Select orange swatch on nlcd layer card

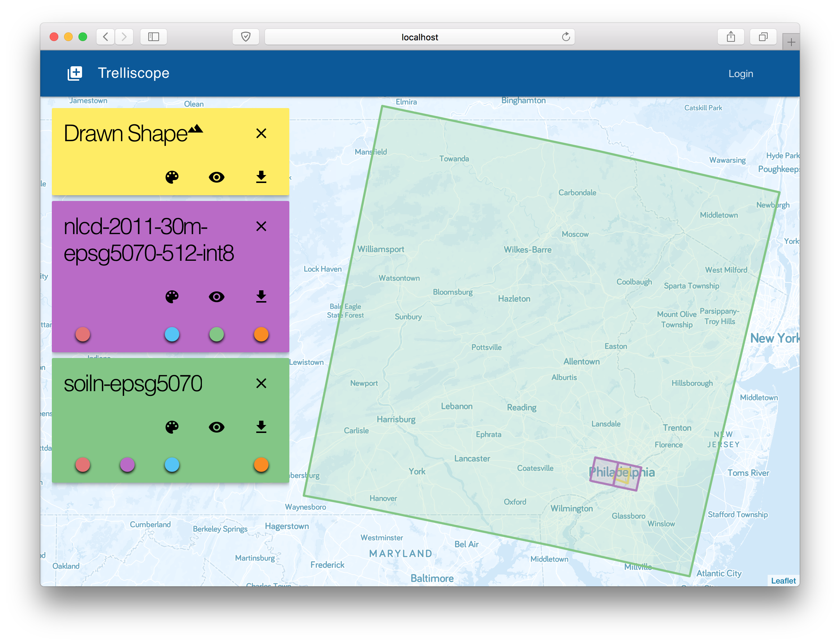[x=261, y=334]
